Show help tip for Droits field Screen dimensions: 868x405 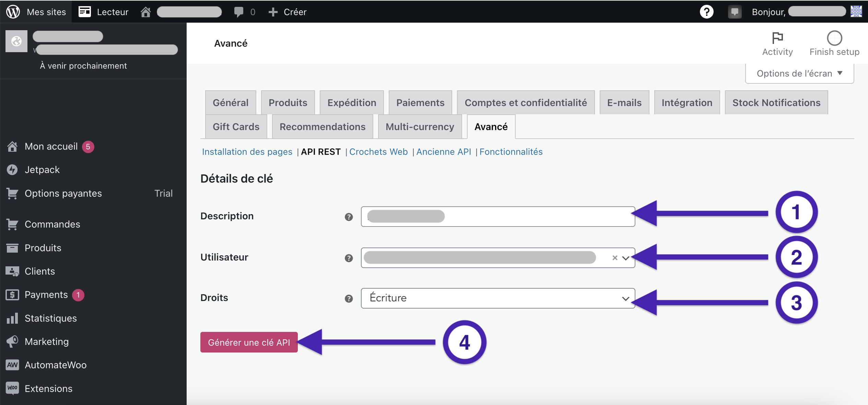click(349, 299)
